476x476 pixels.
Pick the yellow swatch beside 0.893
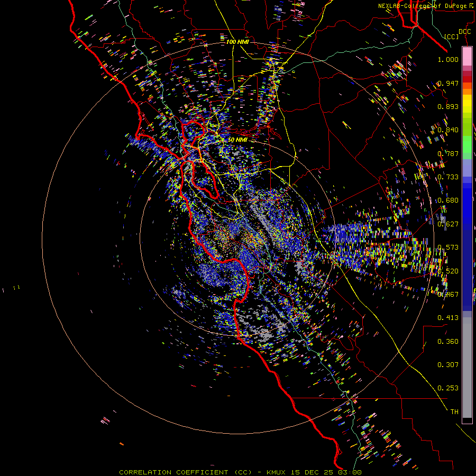tap(467, 106)
